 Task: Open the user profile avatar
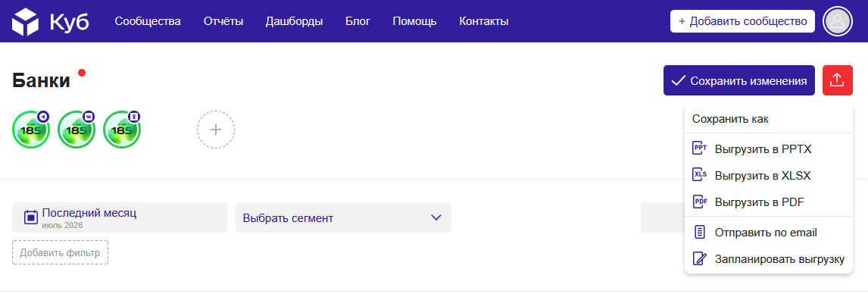(838, 21)
